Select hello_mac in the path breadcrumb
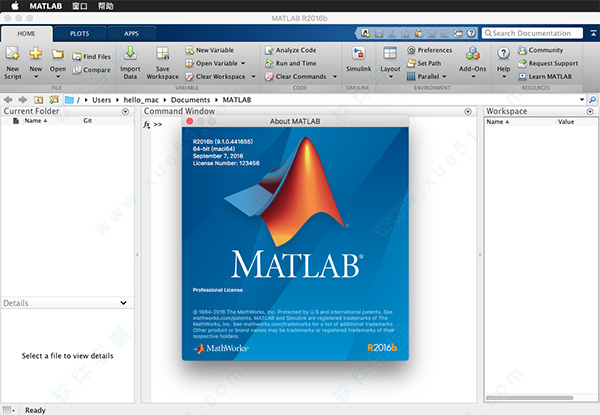Screen dimensions: 600x415 pyautogui.click(x=141, y=100)
